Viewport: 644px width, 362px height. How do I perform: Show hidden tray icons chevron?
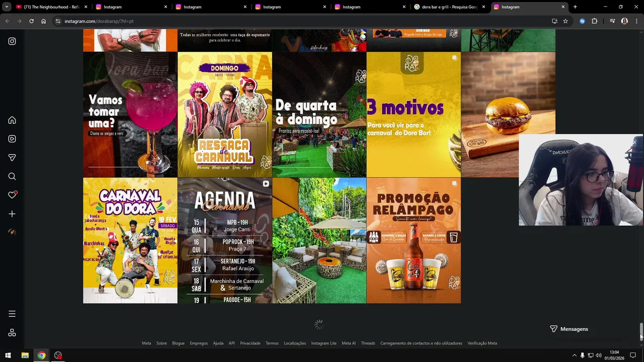click(x=574, y=355)
